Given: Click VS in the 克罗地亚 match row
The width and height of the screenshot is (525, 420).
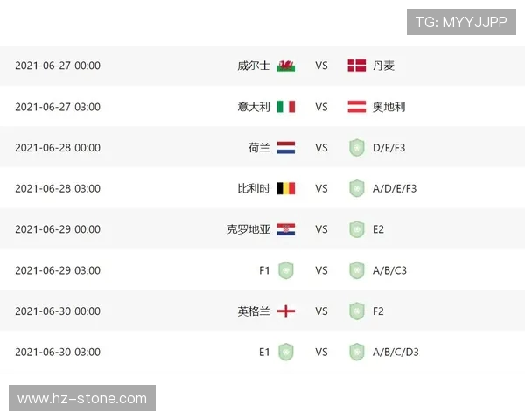Looking at the screenshot, I should tap(321, 229).
